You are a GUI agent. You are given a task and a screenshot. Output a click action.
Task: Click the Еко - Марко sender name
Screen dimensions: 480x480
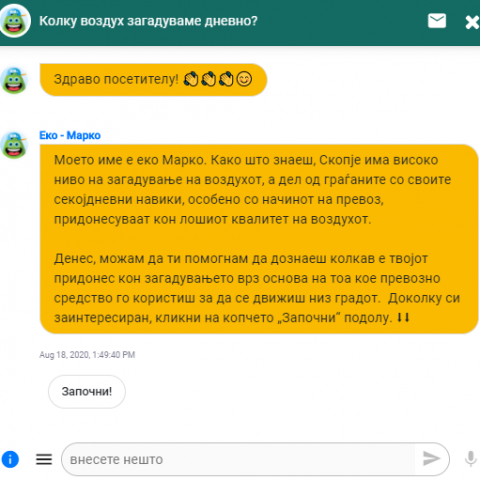coord(70,136)
